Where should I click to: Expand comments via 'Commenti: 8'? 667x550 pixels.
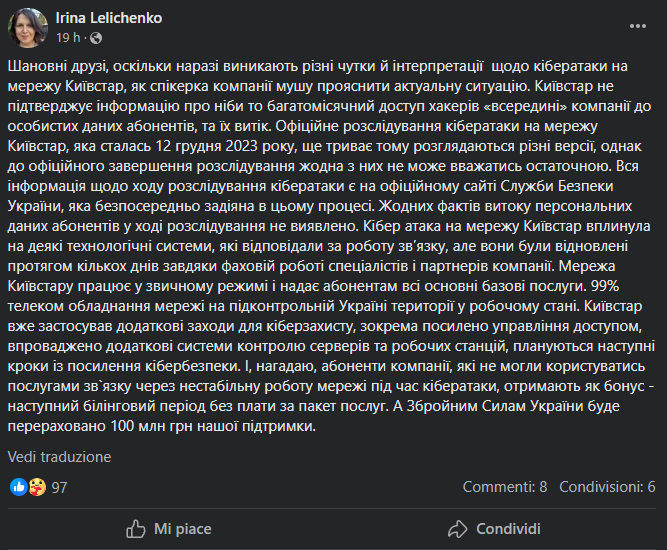[x=505, y=487]
